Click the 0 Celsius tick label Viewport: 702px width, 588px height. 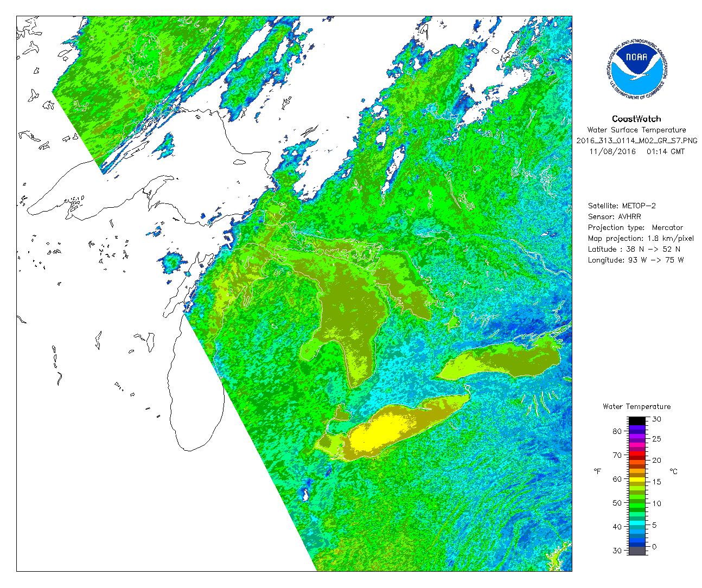654,547
